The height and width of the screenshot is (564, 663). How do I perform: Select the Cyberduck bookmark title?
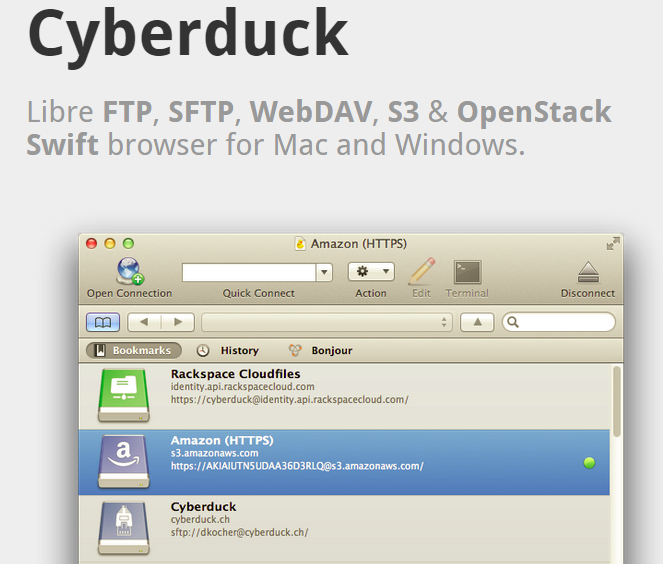pos(203,507)
